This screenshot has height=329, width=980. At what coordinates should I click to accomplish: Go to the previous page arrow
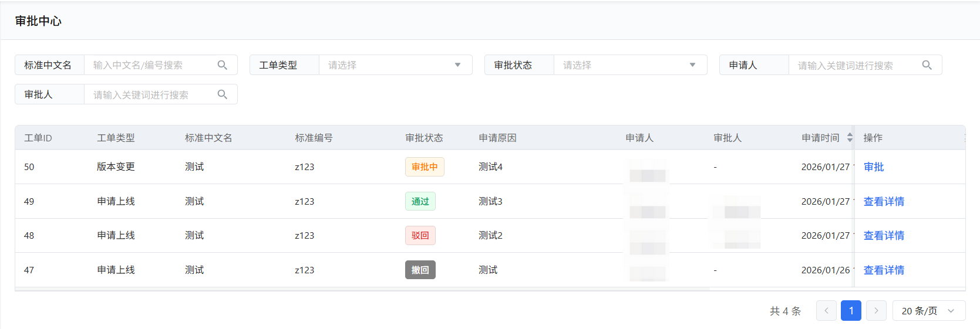coord(826,311)
